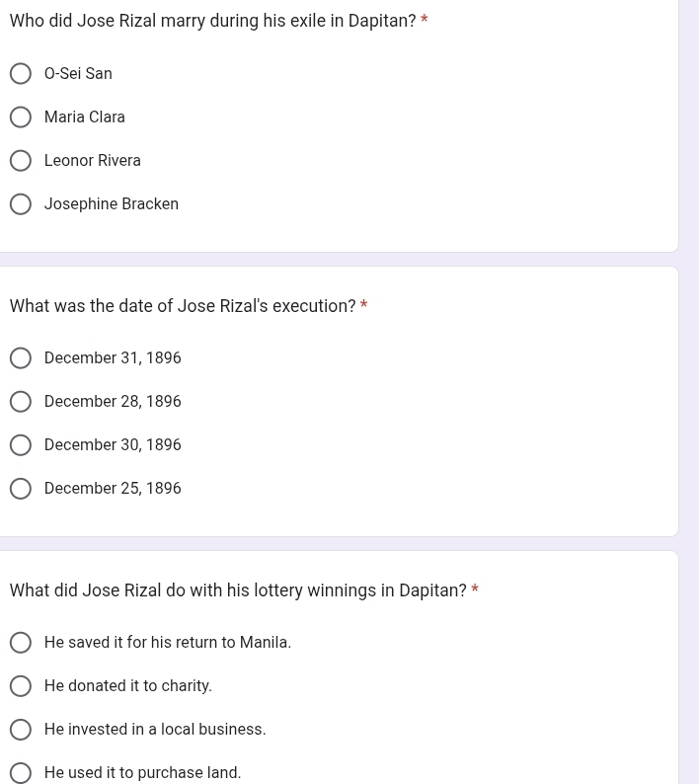Choose December 25, 1896 option

point(21,489)
